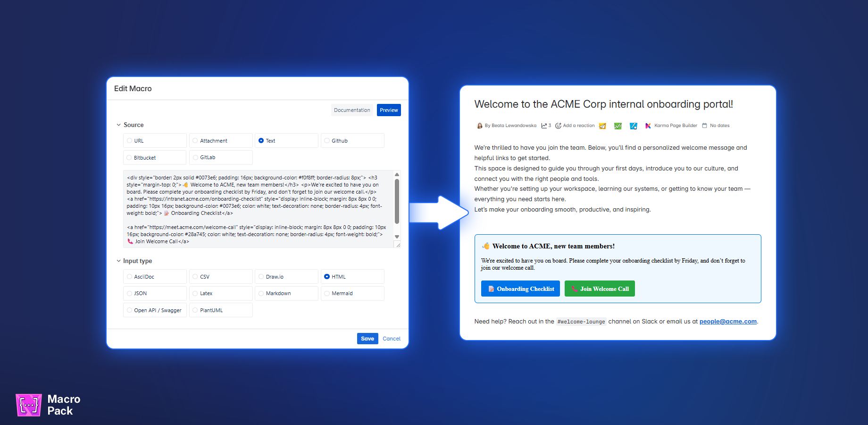Click the Onboarding Checklist blue button
The height and width of the screenshot is (425, 868).
pos(520,289)
